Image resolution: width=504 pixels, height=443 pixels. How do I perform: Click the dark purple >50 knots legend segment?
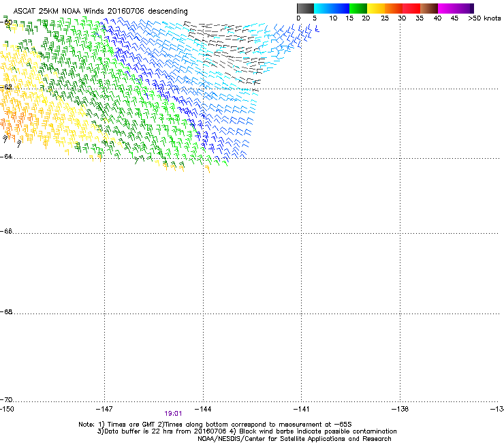point(472,8)
